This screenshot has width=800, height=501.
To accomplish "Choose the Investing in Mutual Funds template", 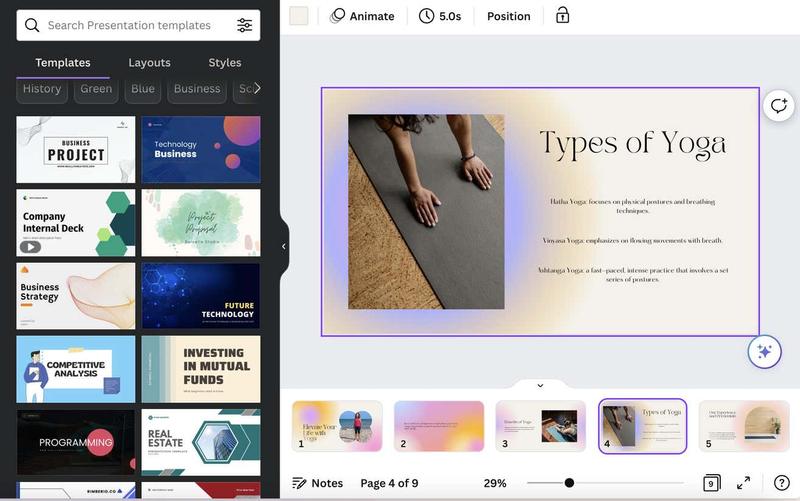I will (201, 369).
